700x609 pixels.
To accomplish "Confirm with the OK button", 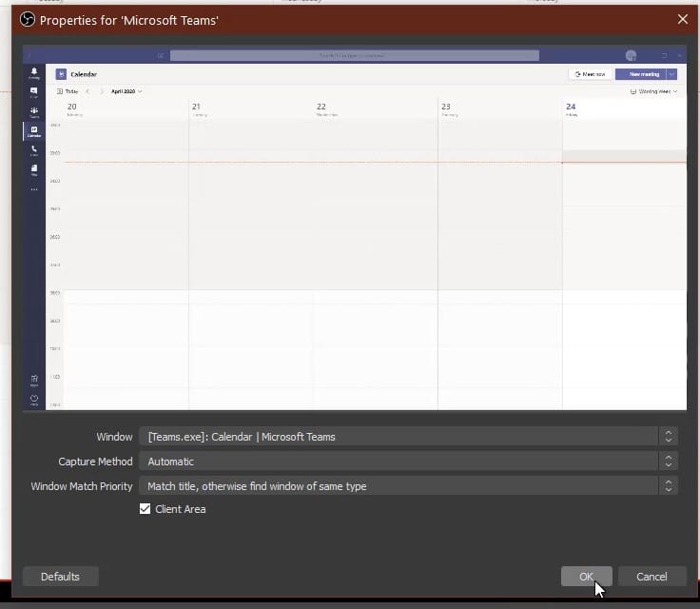I will 586,577.
